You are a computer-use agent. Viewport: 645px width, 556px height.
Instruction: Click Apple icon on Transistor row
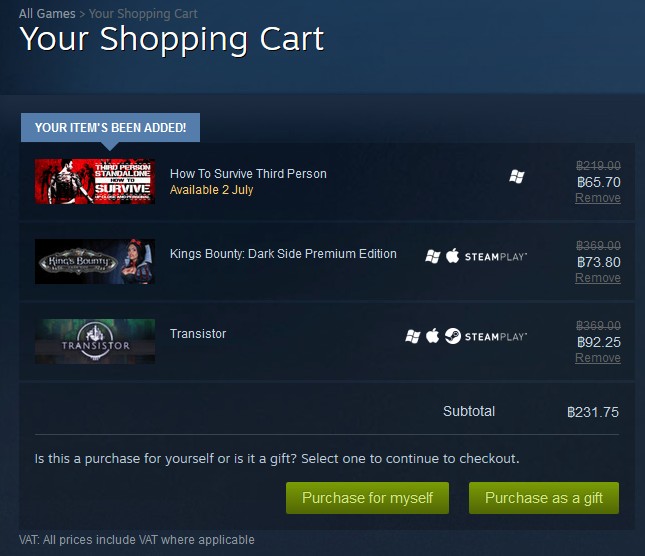tap(432, 336)
